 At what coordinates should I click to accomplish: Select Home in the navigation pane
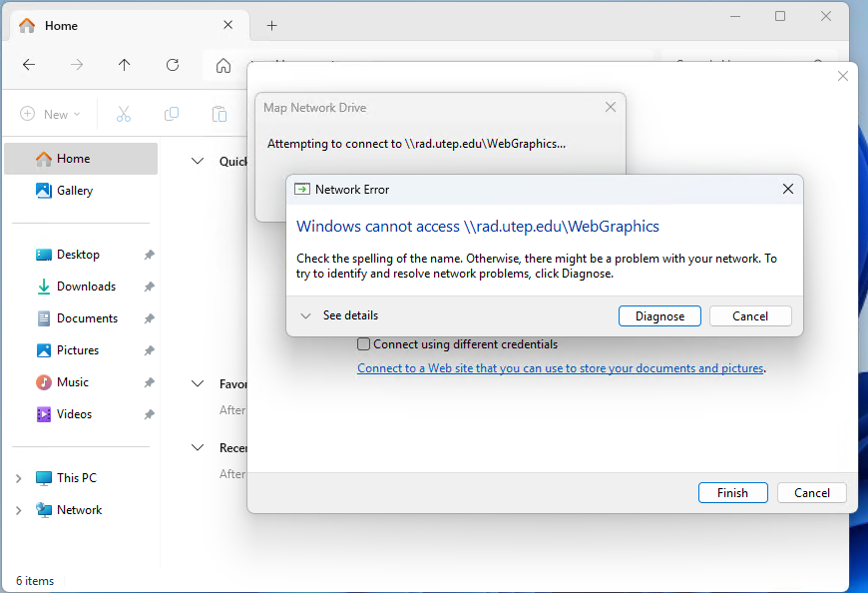point(81,159)
